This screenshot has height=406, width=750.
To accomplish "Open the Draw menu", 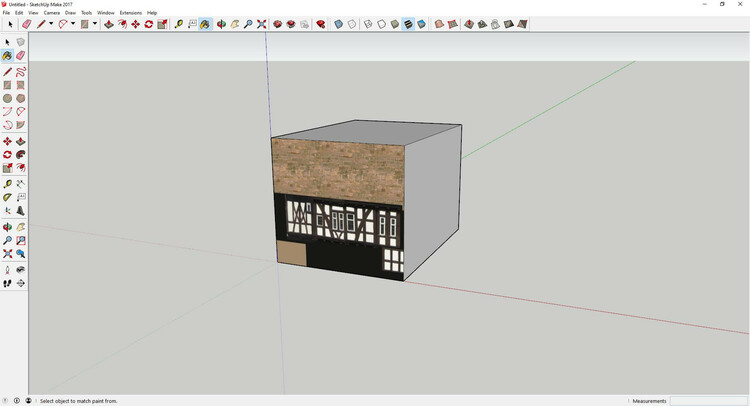I will click(x=70, y=13).
